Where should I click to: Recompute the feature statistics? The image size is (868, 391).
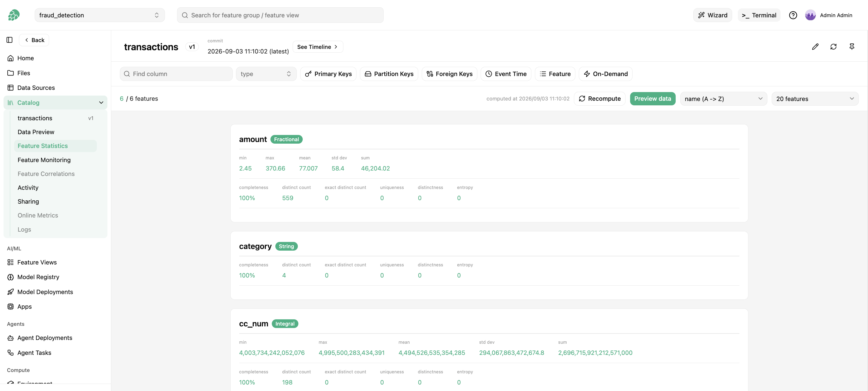click(599, 99)
